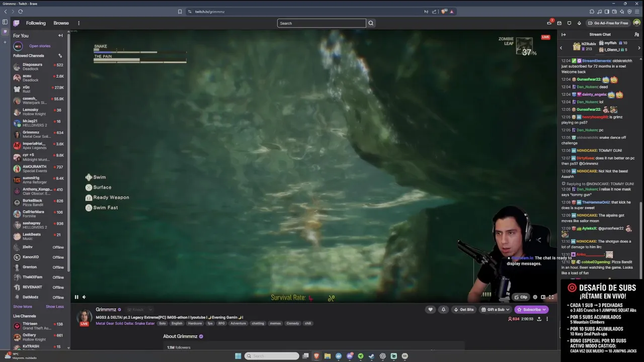The height and width of the screenshot is (362, 644).
Task: Open the Twitch notifications inbox
Action: pyautogui.click(x=559, y=23)
